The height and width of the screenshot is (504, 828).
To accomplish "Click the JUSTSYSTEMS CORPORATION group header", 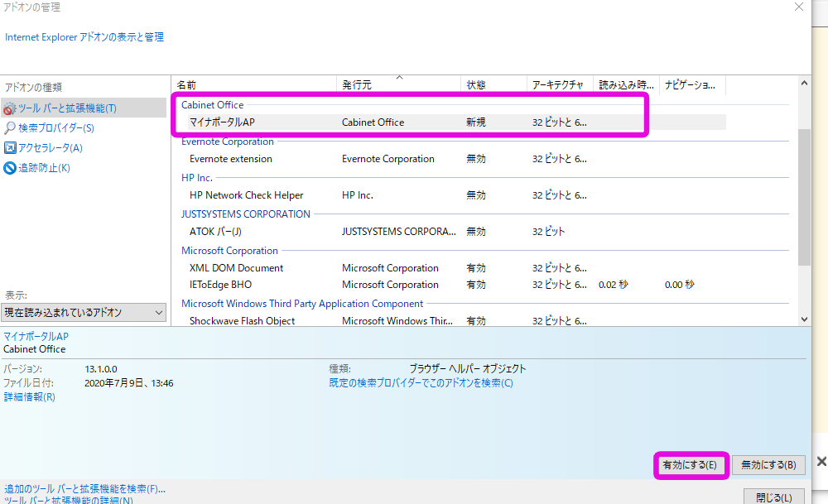I will [x=246, y=214].
